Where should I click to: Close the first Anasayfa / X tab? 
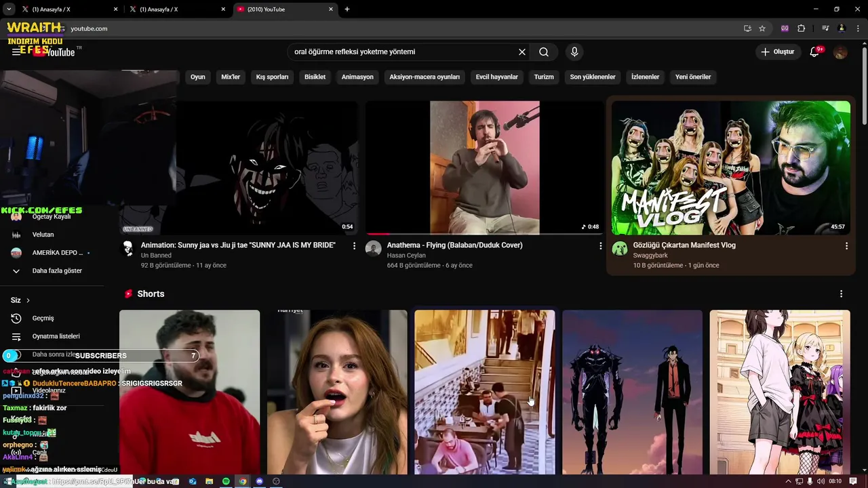point(115,9)
